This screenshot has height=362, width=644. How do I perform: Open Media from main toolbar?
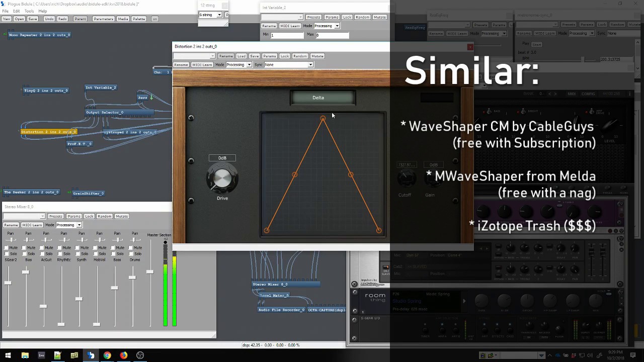click(x=123, y=19)
